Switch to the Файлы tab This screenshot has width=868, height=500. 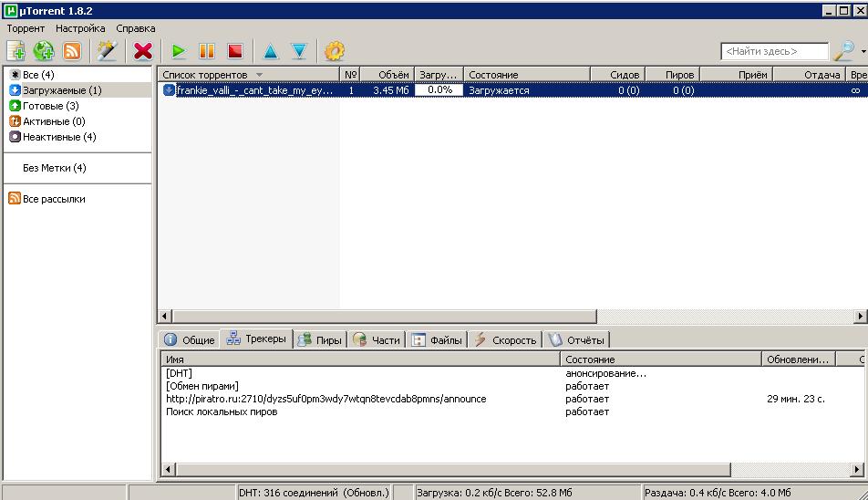[x=438, y=340]
